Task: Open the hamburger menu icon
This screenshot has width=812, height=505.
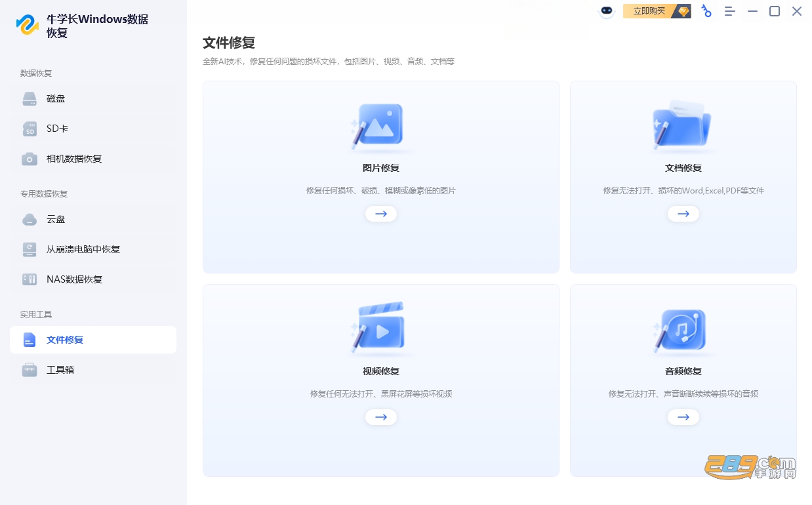Action: (x=729, y=11)
